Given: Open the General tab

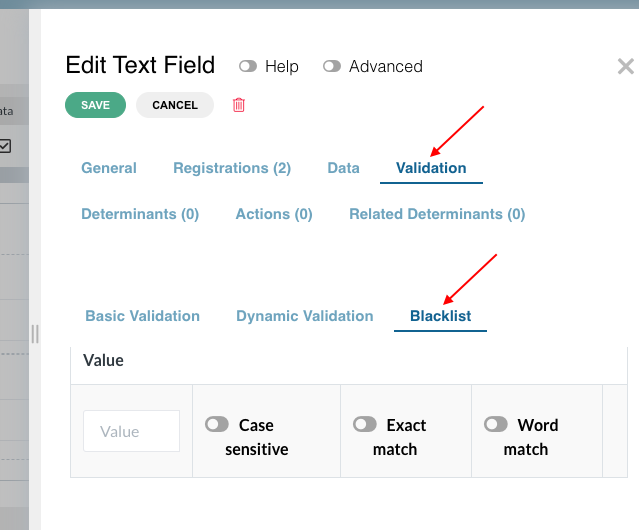Looking at the screenshot, I should tap(109, 168).
